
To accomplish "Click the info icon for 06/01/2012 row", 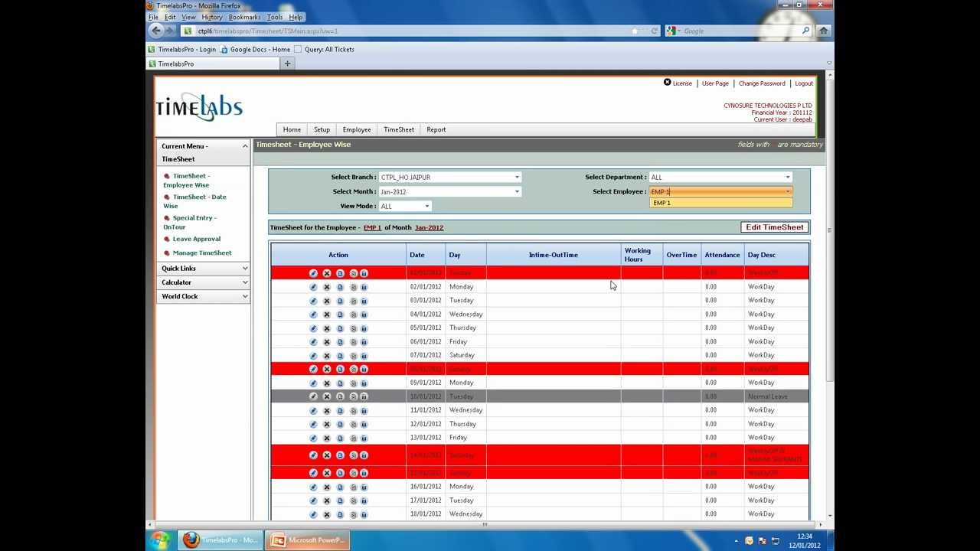I will point(364,342).
